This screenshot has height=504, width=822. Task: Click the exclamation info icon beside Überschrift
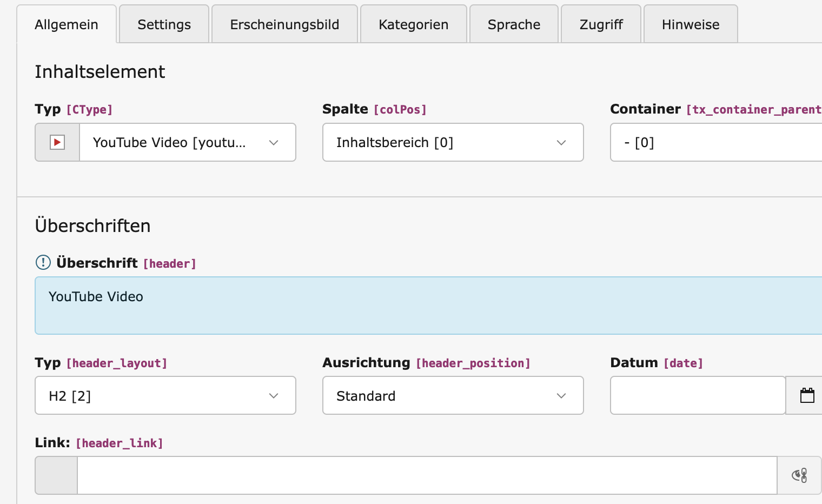[43, 262]
